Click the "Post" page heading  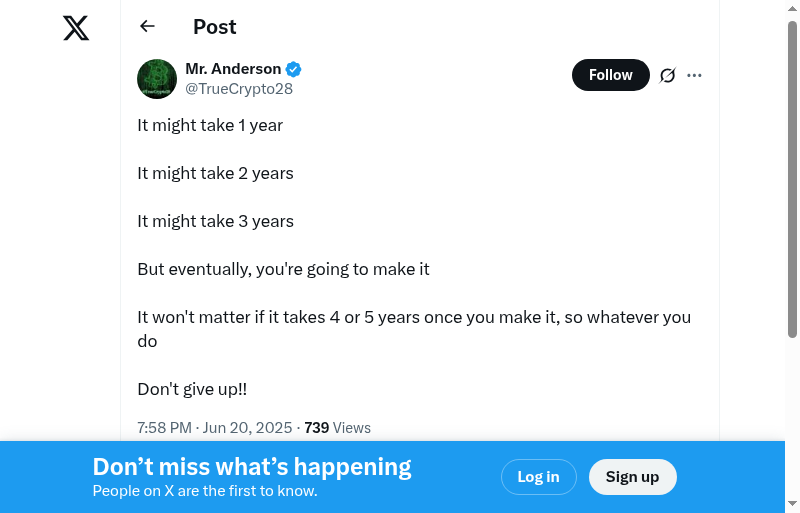coord(215,27)
